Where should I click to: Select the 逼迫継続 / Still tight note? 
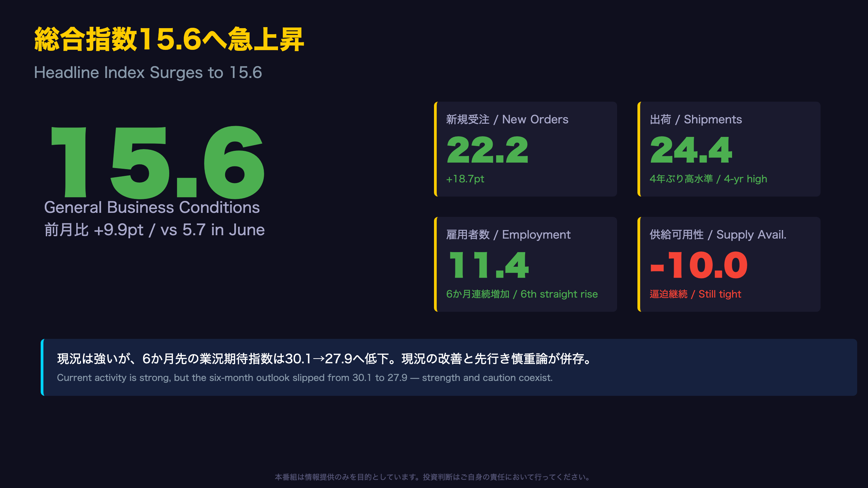695,294
